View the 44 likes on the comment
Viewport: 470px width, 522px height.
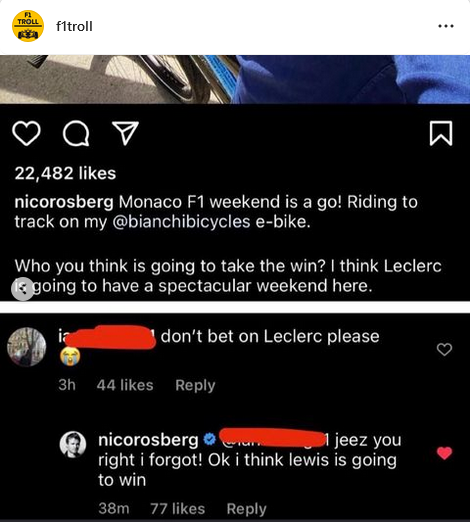pyautogui.click(x=125, y=385)
